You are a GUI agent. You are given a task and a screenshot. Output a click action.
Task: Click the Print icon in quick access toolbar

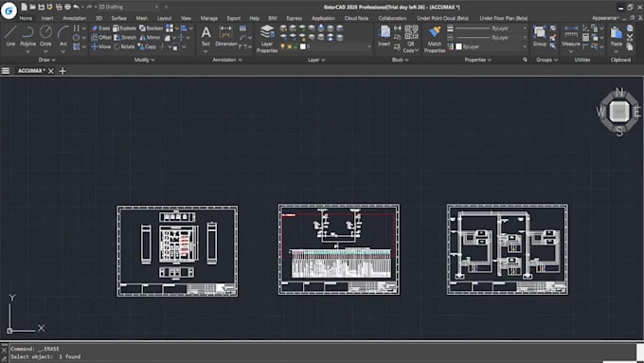pos(68,7)
